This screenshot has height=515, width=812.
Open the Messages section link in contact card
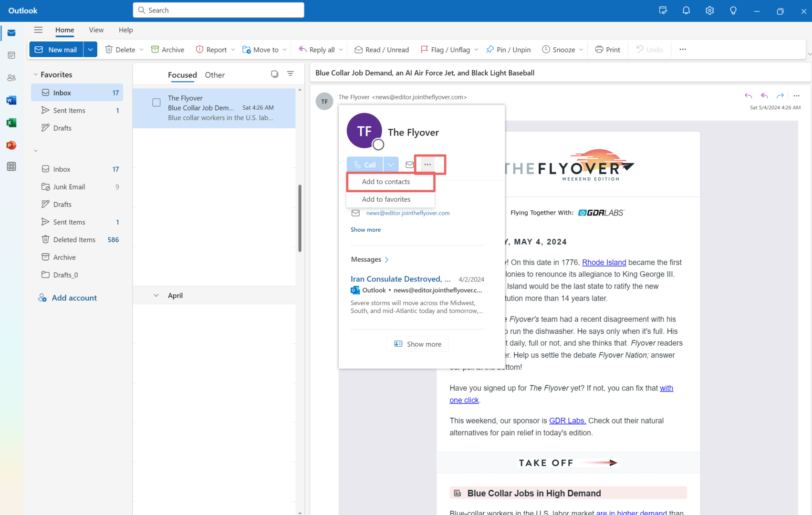[370, 259]
